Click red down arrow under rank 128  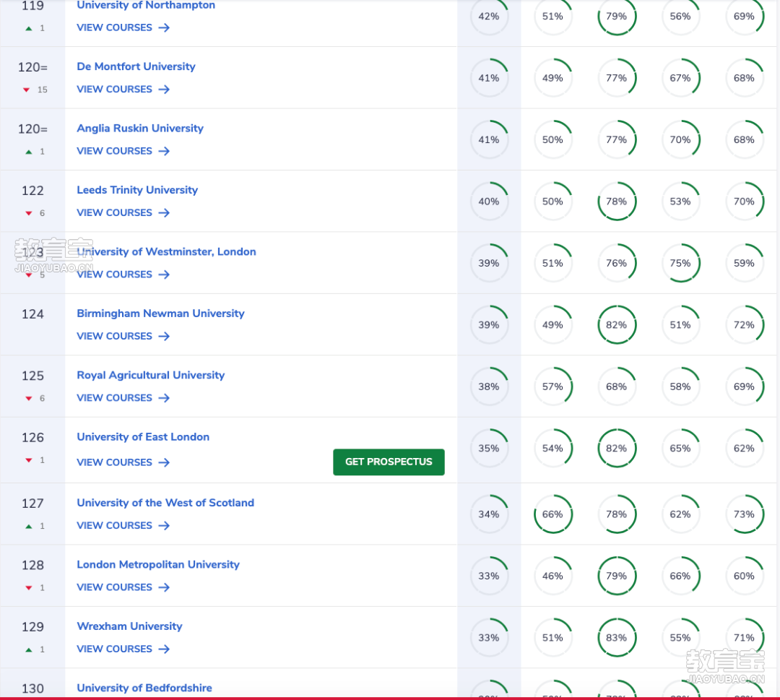29,588
